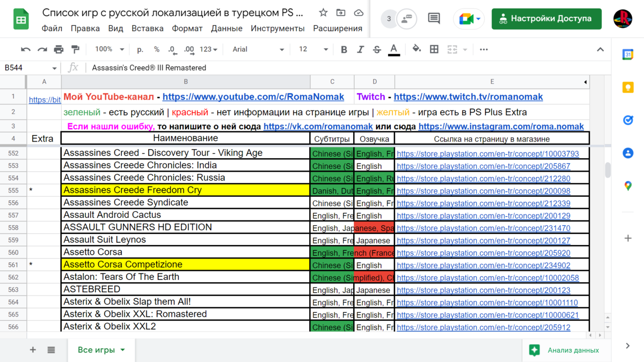Open Анализ данных explore panel

pyautogui.click(x=565, y=350)
